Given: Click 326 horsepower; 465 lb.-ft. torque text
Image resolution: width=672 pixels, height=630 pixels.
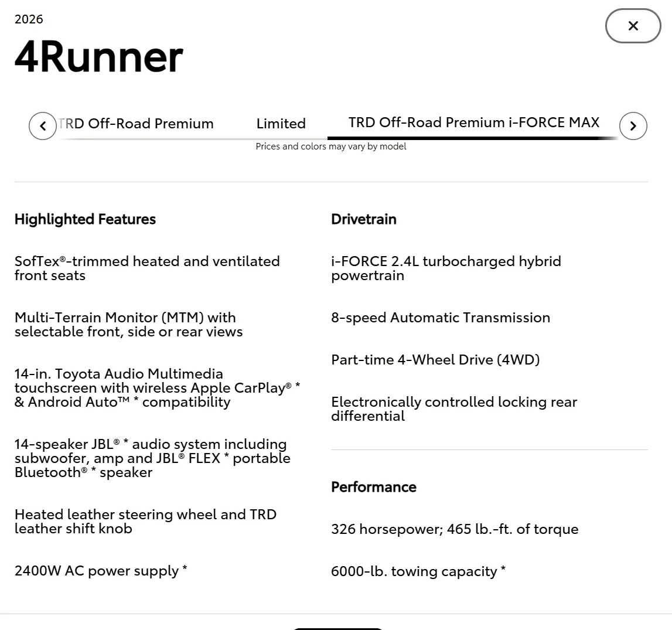Looking at the screenshot, I should pyautogui.click(x=455, y=529).
